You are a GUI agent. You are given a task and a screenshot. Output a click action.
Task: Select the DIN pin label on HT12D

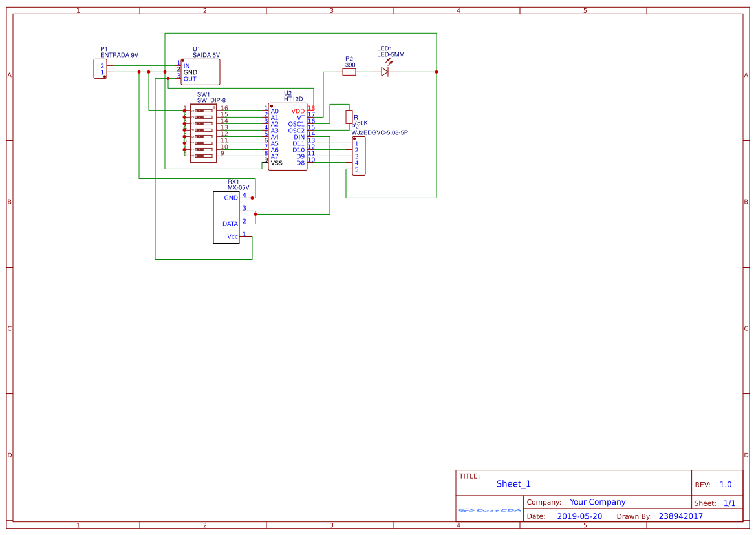point(299,137)
